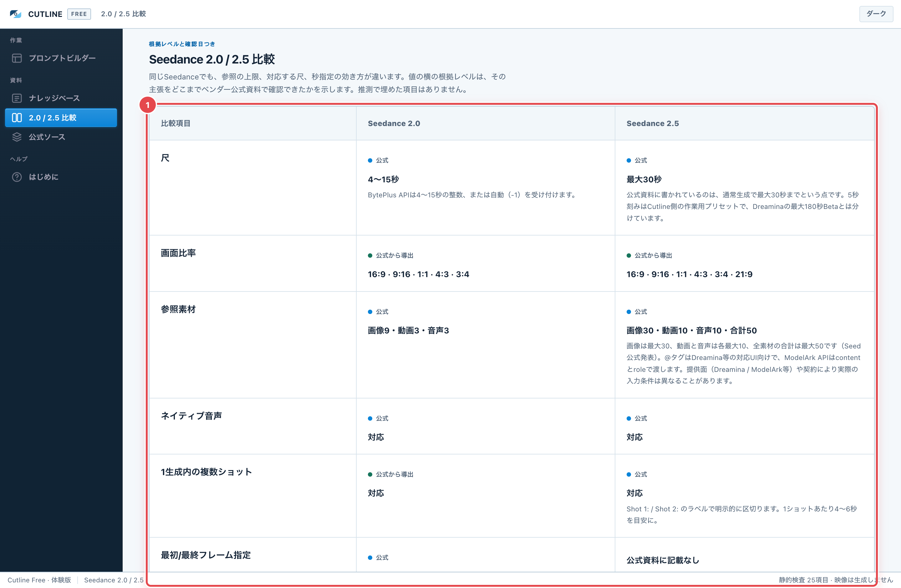Screen dimensions: 901x588
Task: Click the ratio list ending in 21:9
Action: click(689, 274)
